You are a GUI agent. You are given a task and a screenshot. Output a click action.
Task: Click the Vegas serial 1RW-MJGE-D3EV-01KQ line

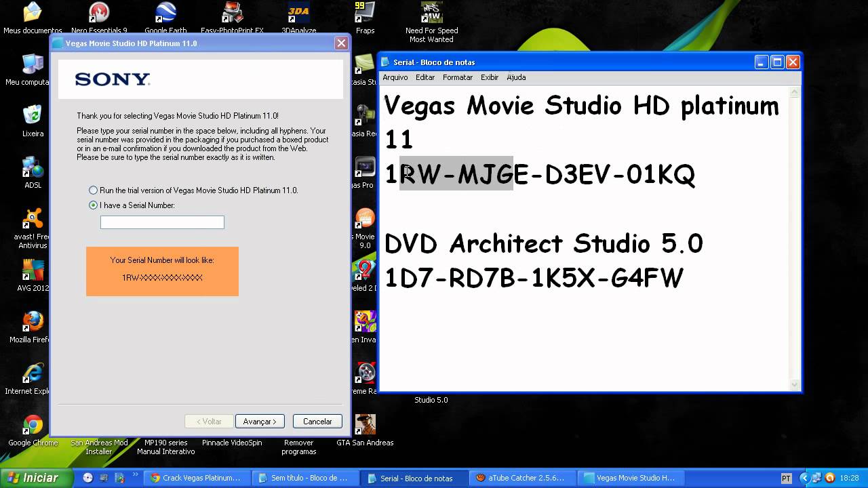[540, 175]
